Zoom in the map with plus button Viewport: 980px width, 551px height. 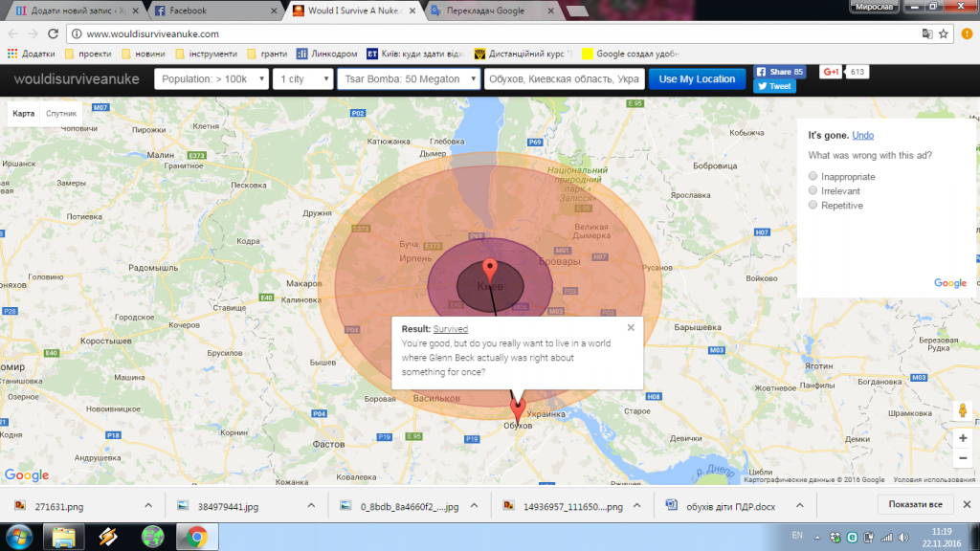[x=963, y=438]
